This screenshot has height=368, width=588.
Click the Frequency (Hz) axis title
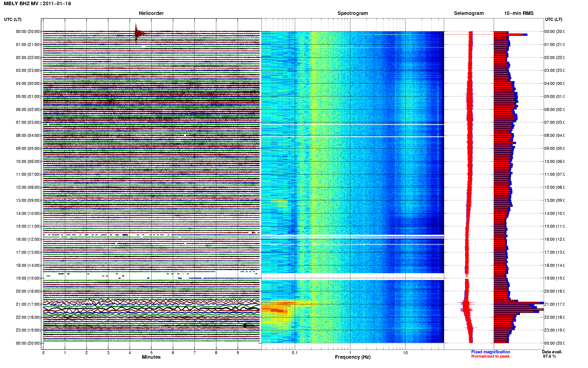[353, 357]
